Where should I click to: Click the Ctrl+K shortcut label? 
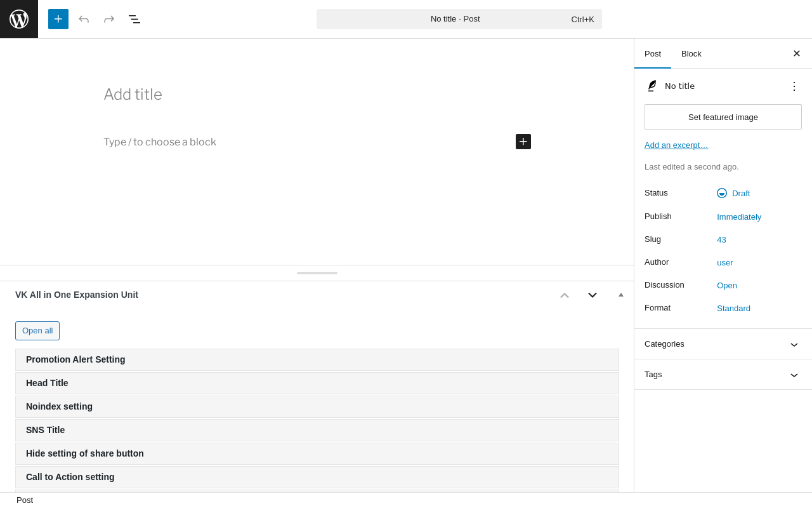tap(582, 19)
